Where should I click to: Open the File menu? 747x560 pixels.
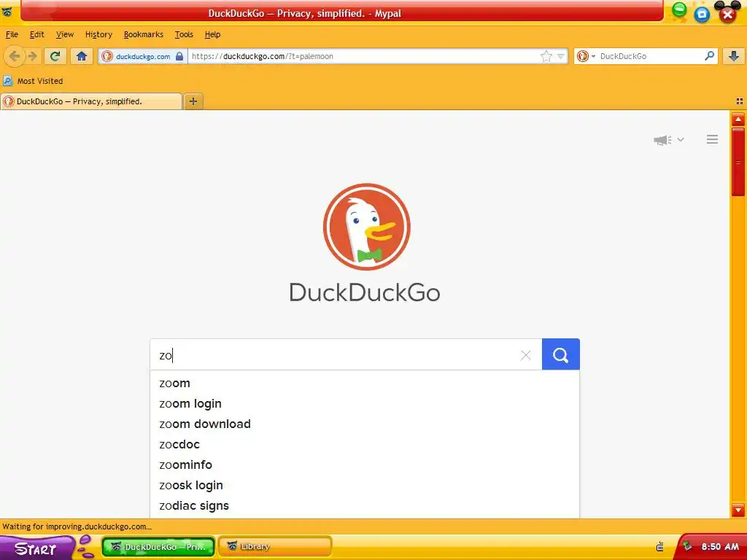[x=12, y=34]
